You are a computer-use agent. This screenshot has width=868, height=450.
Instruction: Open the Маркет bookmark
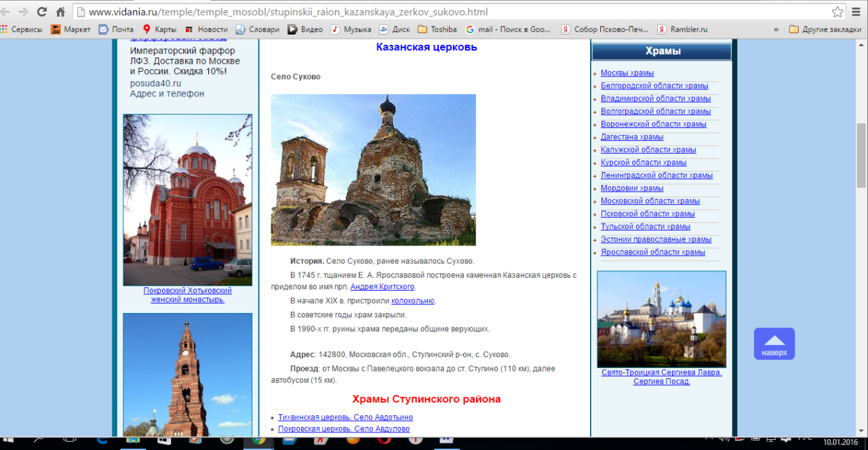click(x=71, y=29)
